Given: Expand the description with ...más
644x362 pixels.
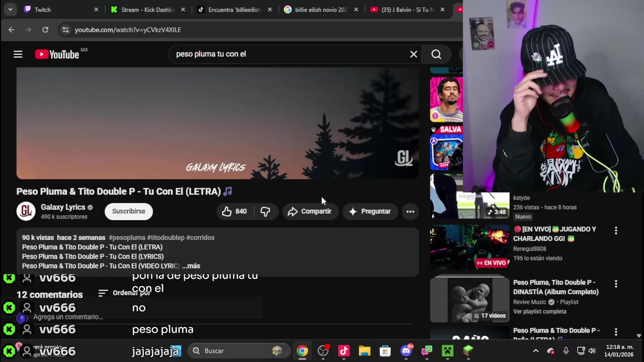Looking at the screenshot, I should pyautogui.click(x=191, y=266).
